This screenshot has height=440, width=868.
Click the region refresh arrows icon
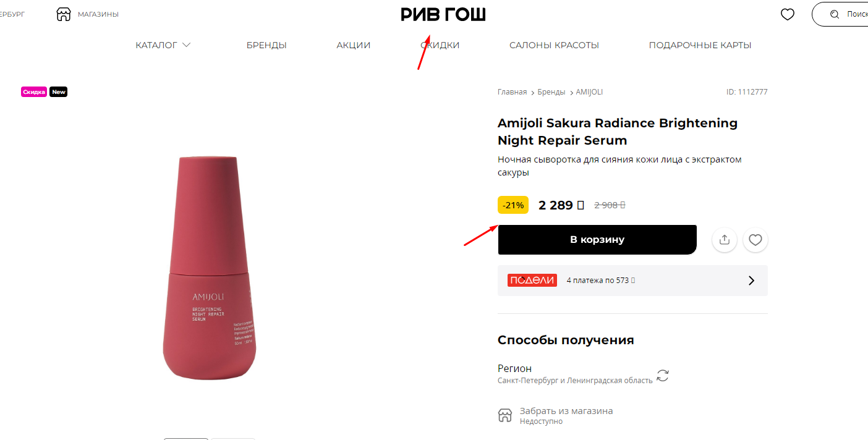click(663, 375)
